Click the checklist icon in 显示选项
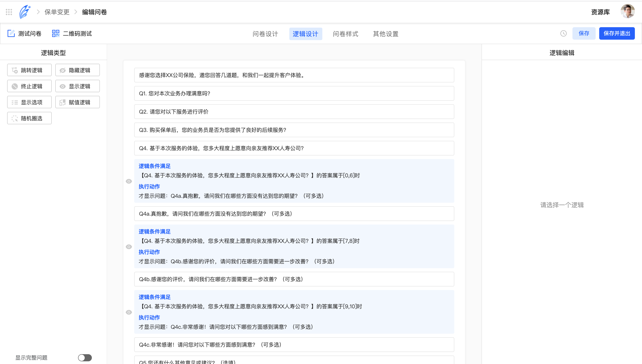Viewport: 642px width, 364px height. (x=15, y=102)
